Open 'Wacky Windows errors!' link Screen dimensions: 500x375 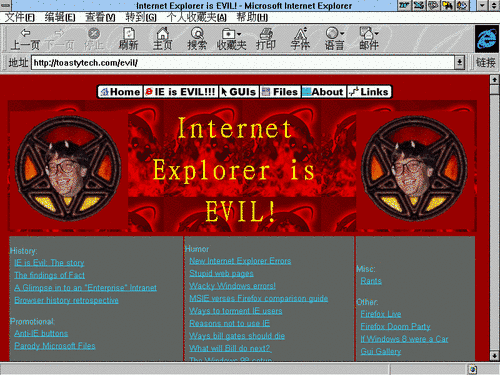coord(232,286)
